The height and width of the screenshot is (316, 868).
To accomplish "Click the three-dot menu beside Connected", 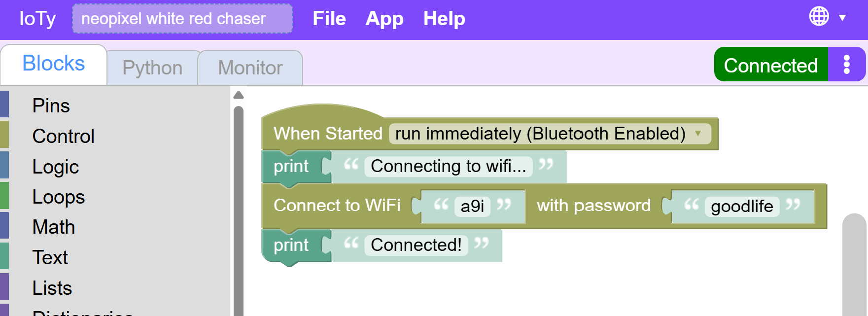I will 846,65.
